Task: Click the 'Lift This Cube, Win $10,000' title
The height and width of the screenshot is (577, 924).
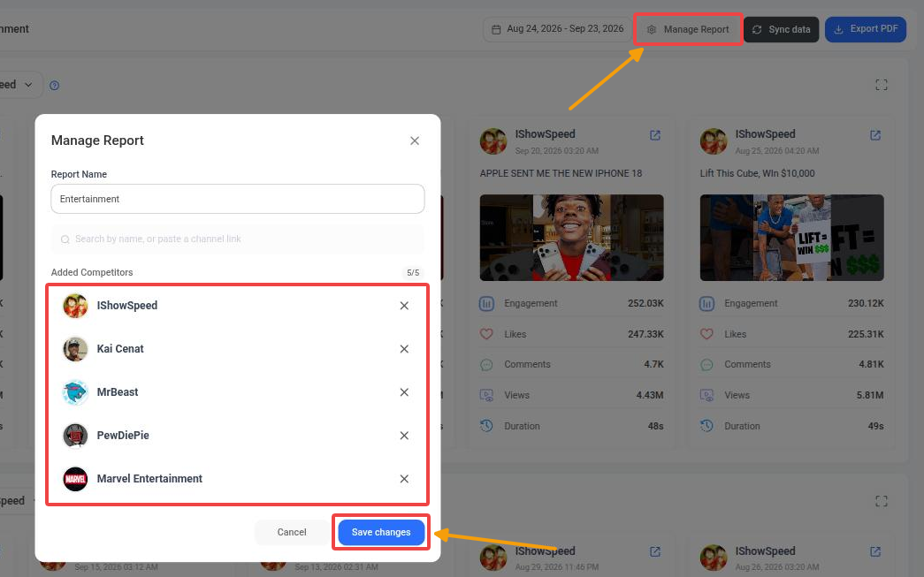Action: [x=757, y=174]
